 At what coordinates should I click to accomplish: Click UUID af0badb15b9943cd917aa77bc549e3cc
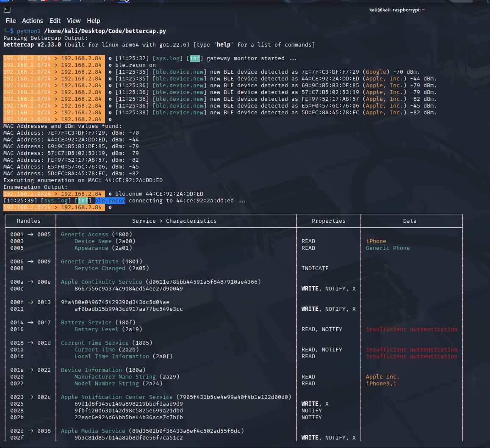[x=129, y=309]
